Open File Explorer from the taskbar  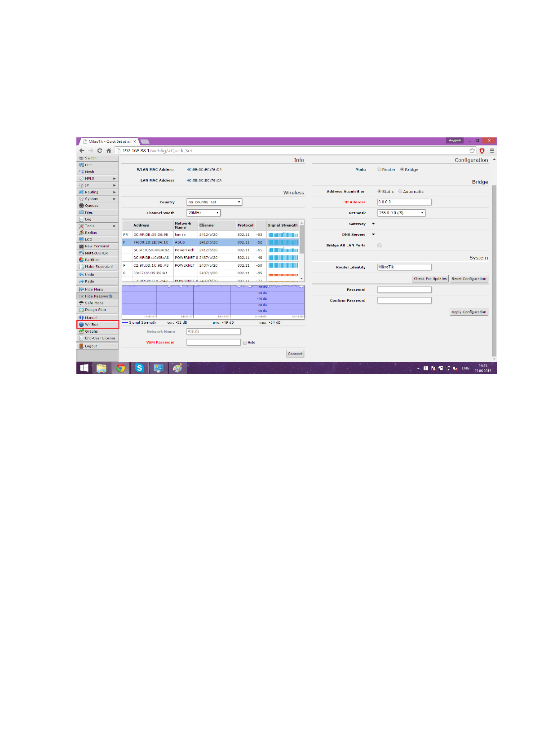(102, 368)
